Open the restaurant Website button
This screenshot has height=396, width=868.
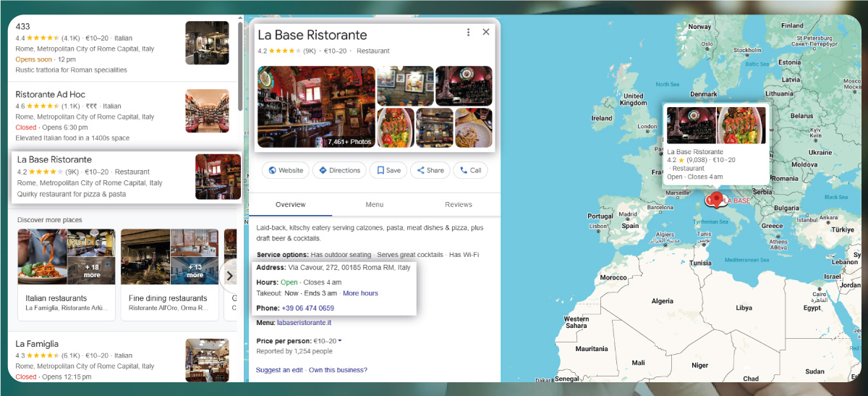tap(286, 171)
